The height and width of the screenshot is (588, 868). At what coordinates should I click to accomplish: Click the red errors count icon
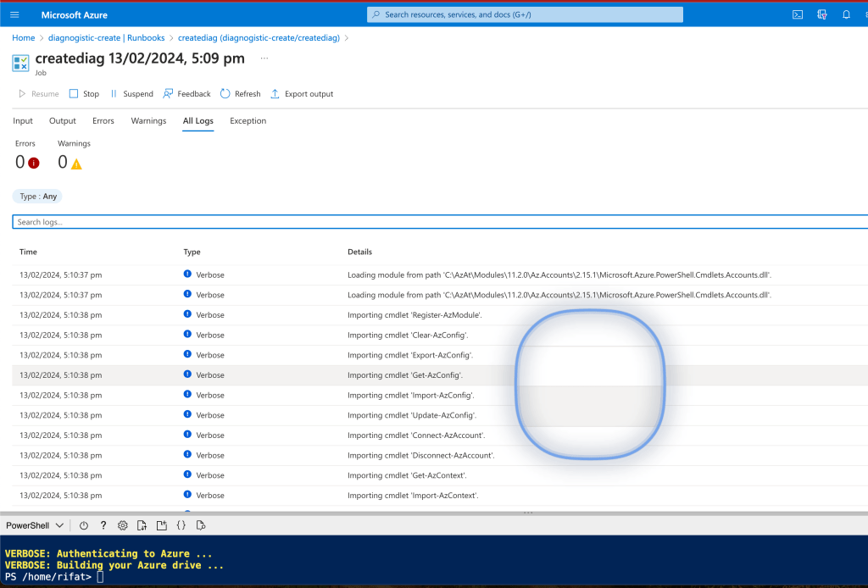tap(34, 164)
